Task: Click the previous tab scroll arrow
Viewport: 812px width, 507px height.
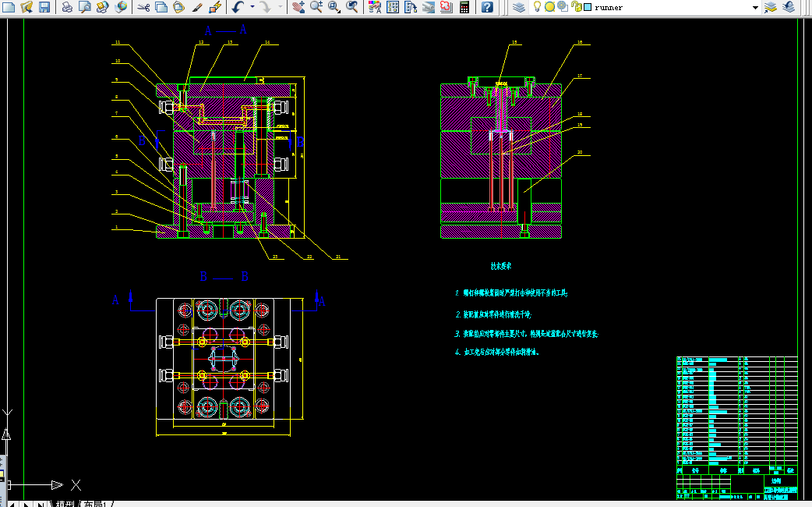Action: (x=12, y=504)
